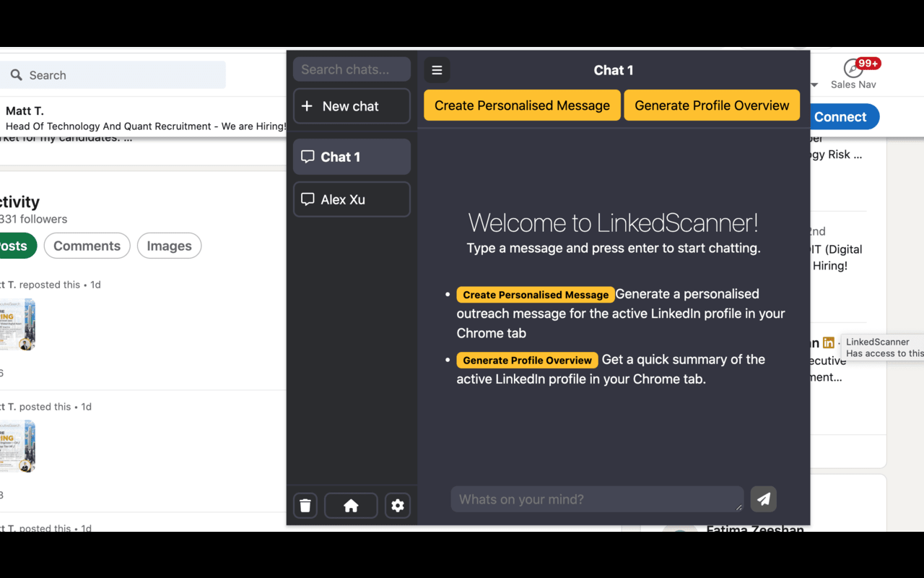This screenshot has width=924, height=578.
Task: Send message with paper plane icon
Action: click(x=764, y=499)
